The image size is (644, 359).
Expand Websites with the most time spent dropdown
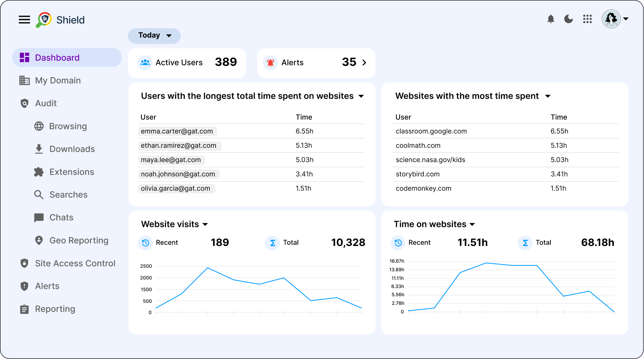click(x=548, y=96)
